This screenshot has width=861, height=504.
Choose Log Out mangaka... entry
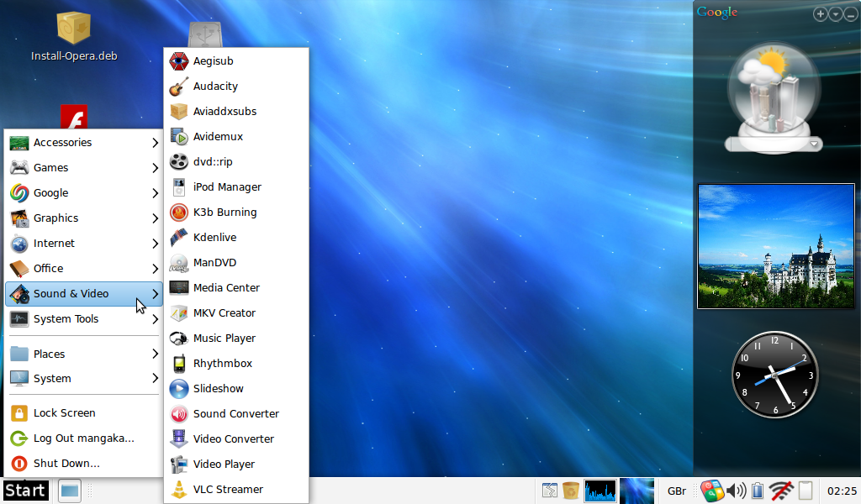pyautogui.click(x=83, y=438)
